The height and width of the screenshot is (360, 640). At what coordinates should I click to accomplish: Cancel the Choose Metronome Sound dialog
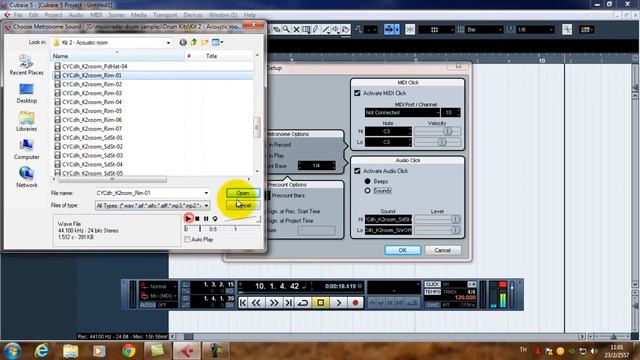point(243,205)
